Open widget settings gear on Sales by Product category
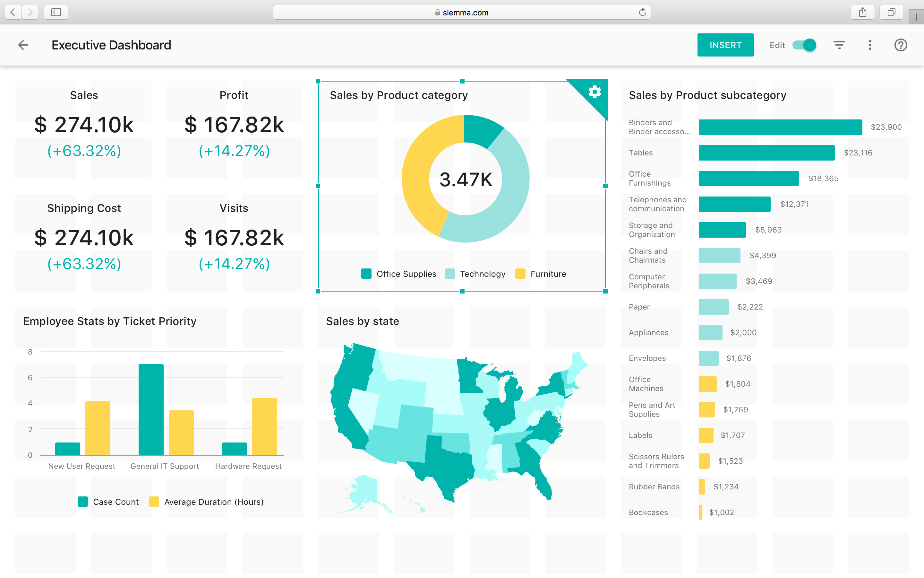The width and height of the screenshot is (924, 578). [x=595, y=92]
